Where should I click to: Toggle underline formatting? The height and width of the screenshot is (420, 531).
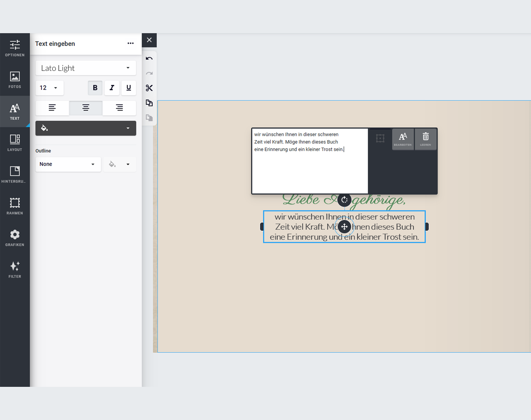[x=129, y=88]
